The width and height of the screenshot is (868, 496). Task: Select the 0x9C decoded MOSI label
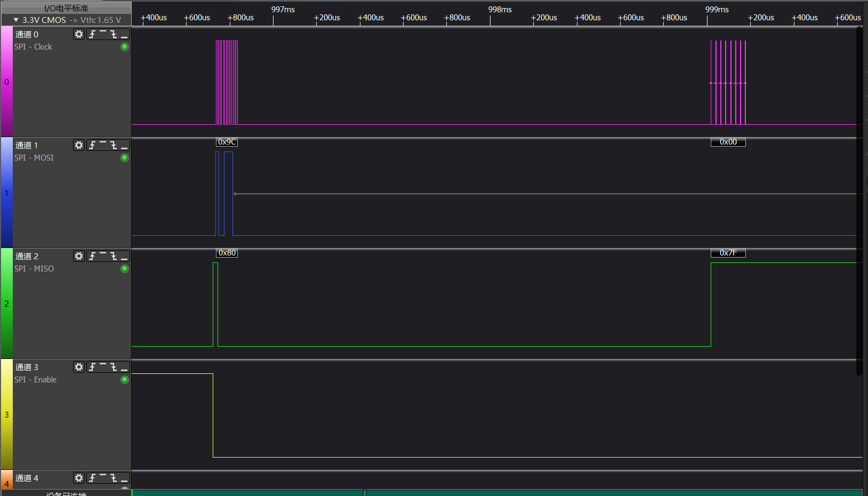tap(227, 142)
